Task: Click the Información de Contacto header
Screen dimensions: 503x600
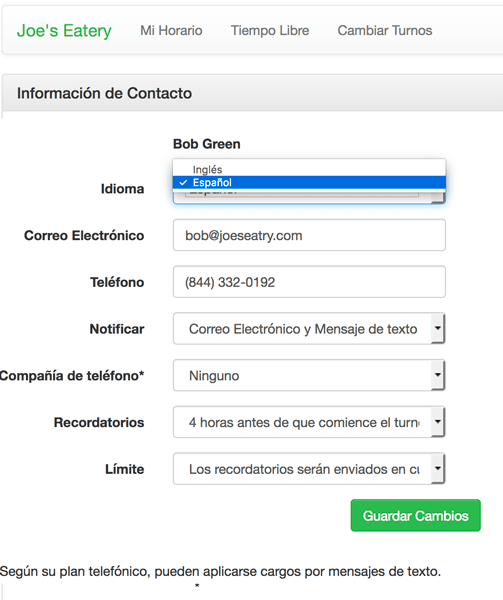Action: (x=104, y=93)
